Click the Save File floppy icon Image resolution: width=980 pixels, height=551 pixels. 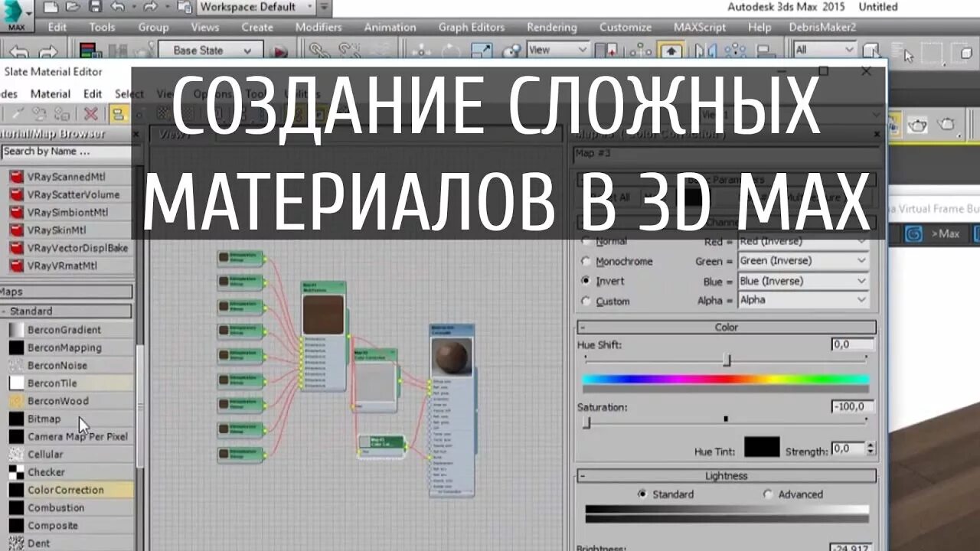point(95,7)
